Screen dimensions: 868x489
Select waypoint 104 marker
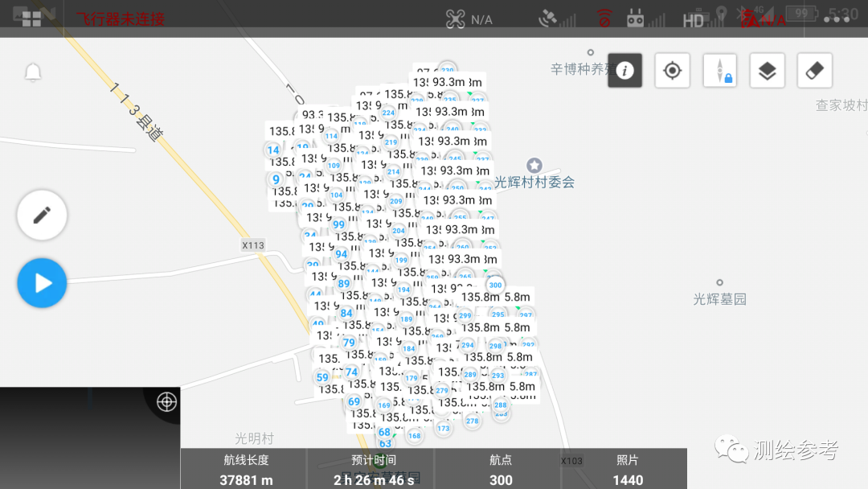click(x=337, y=195)
